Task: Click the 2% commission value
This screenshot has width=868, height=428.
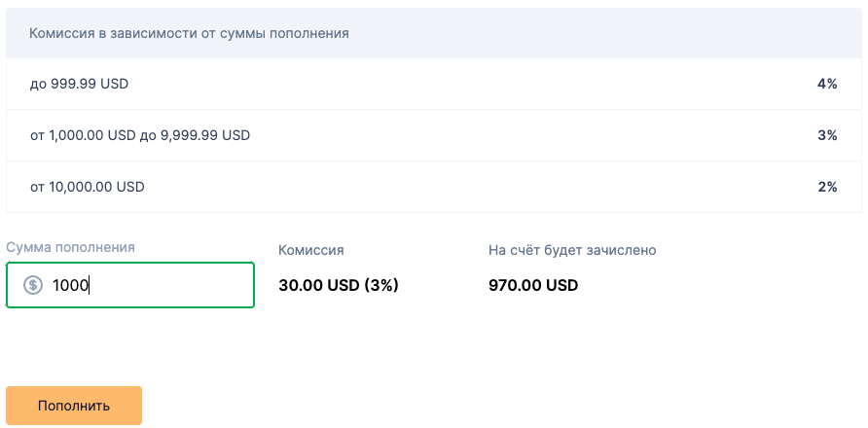Action: 827,187
